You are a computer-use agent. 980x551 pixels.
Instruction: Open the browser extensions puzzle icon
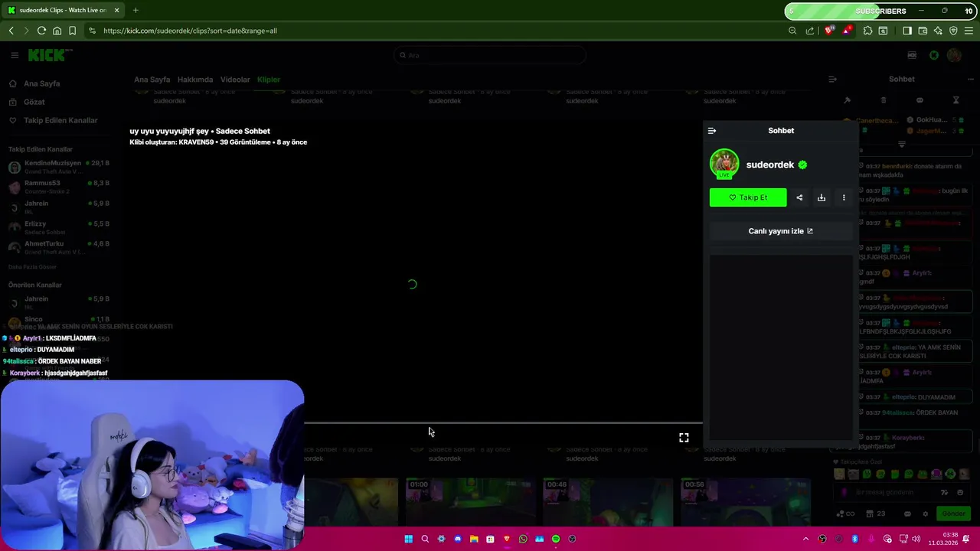[867, 31]
